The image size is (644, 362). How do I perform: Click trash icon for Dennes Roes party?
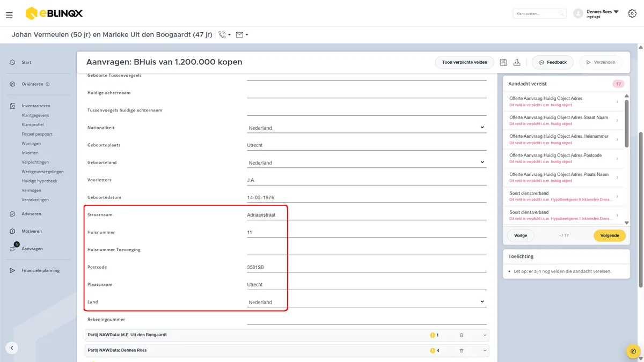click(x=462, y=351)
